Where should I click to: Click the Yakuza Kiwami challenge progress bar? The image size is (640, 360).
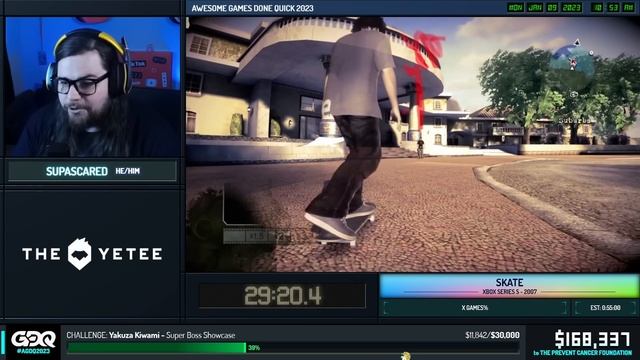tap(293, 348)
